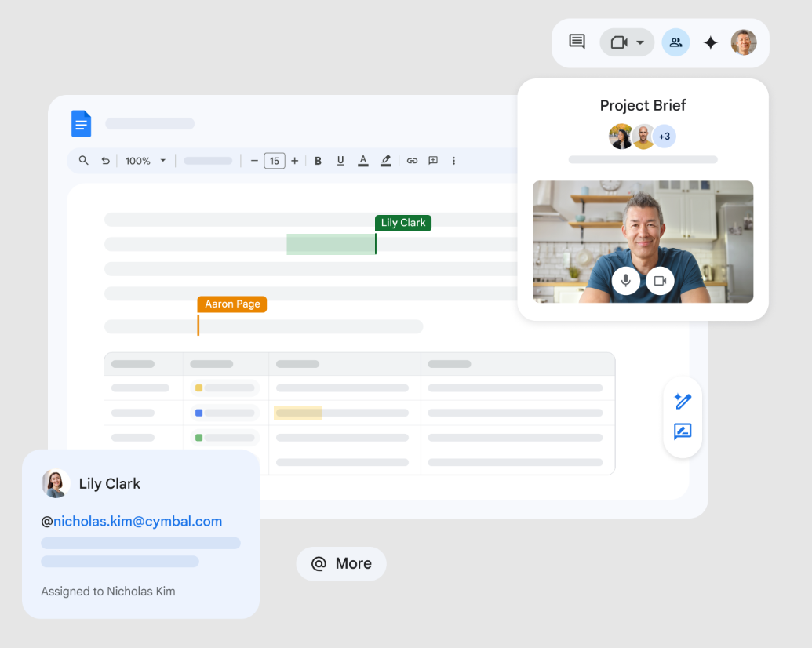Click the video feed of the man
The width and height of the screenshot is (812, 648).
[x=643, y=242]
